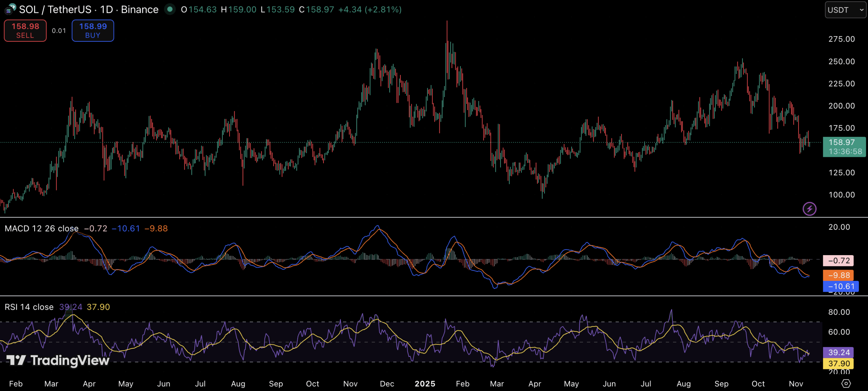Viewport: 868px width, 391px height.
Task: Click the orange -9.88 signal value tag
Action: pos(838,275)
